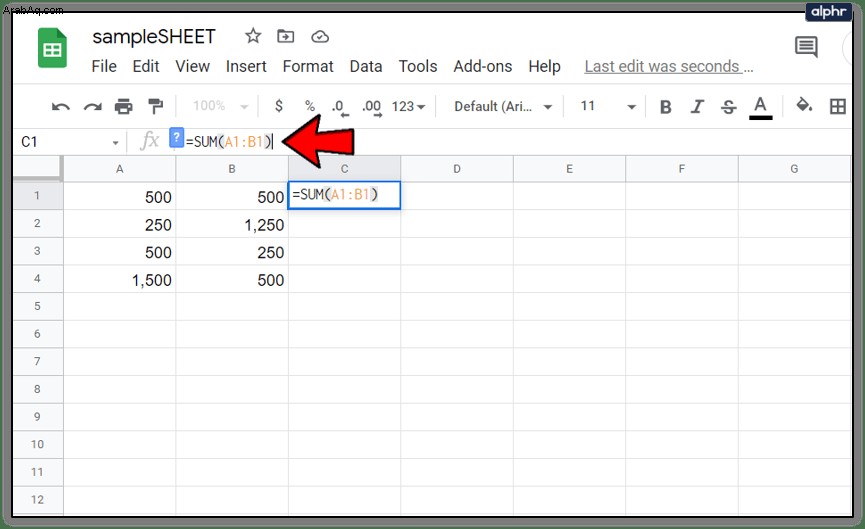The width and height of the screenshot is (865, 529).
Task: Open the Tools menu
Action: pyautogui.click(x=418, y=66)
